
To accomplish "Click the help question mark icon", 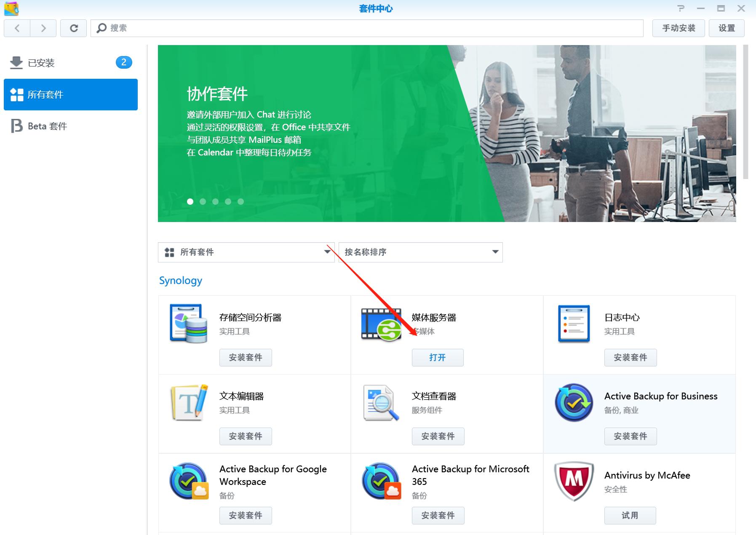I will coord(681,8).
